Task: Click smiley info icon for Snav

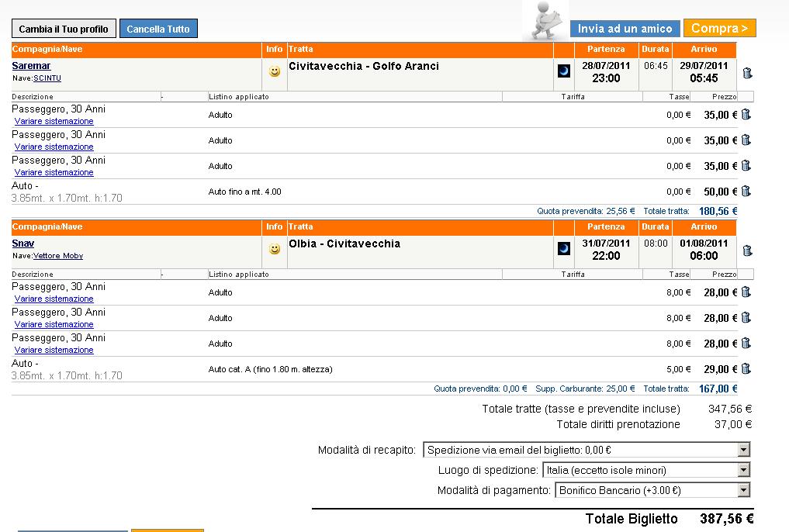Action: pos(274,249)
